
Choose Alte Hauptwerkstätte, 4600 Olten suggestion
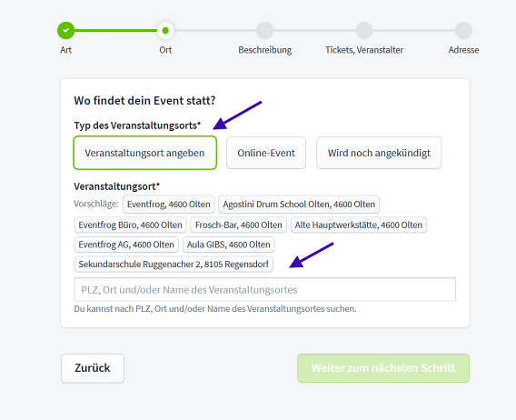coord(359,225)
